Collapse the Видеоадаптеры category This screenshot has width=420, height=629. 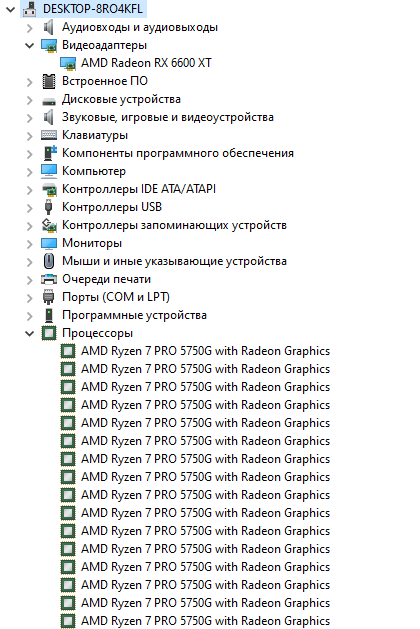coord(29,45)
